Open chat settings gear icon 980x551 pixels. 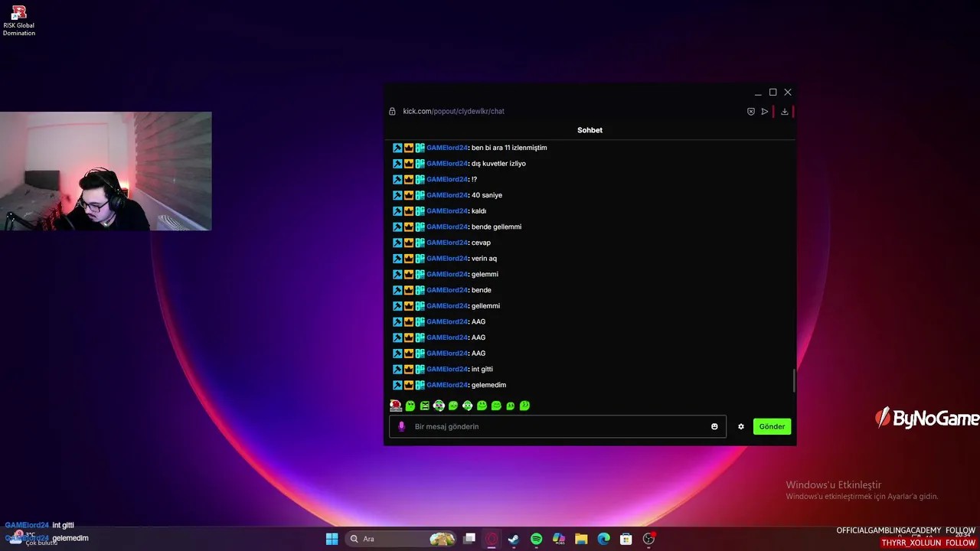click(x=741, y=426)
